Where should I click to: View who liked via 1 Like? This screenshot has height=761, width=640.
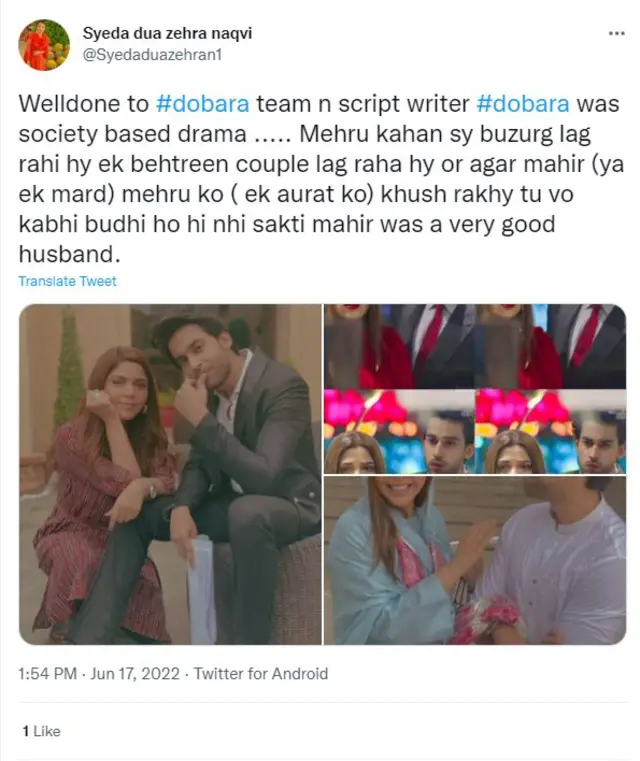click(41, 731)
